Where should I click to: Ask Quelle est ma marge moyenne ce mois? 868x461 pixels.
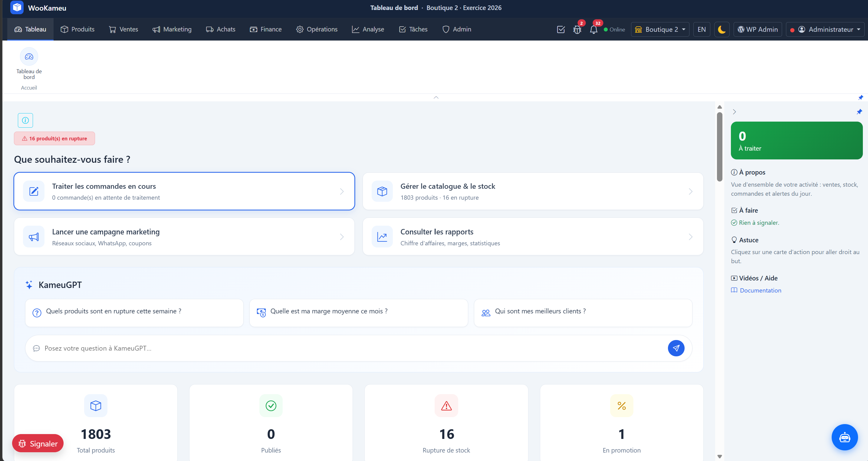(x=359, y=313)
